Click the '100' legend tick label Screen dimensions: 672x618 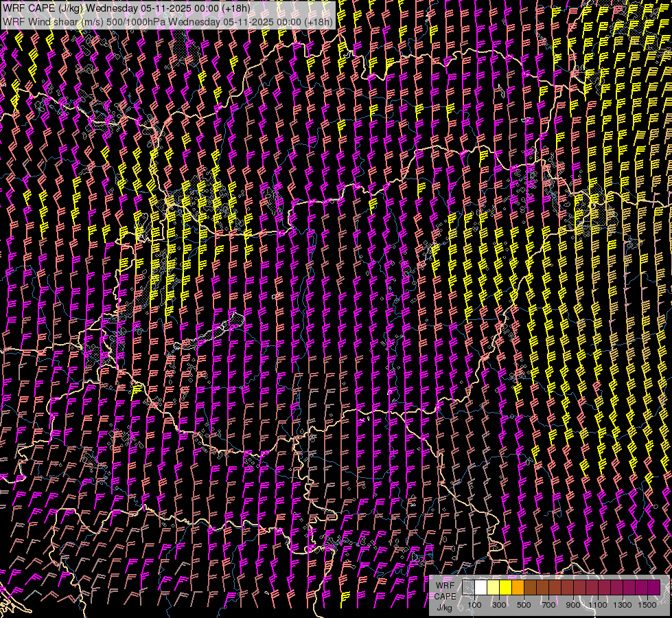click(474, 605)
